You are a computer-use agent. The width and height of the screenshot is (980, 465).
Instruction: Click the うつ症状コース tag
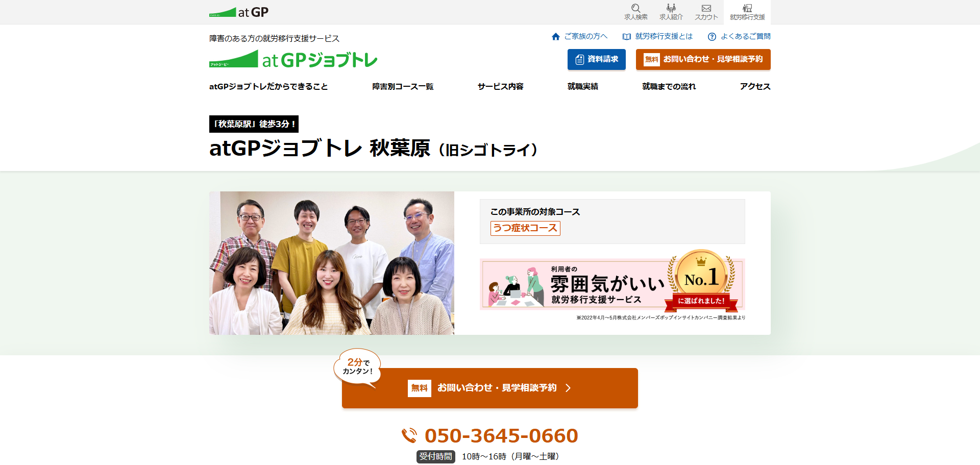click(x=525, y=228)
